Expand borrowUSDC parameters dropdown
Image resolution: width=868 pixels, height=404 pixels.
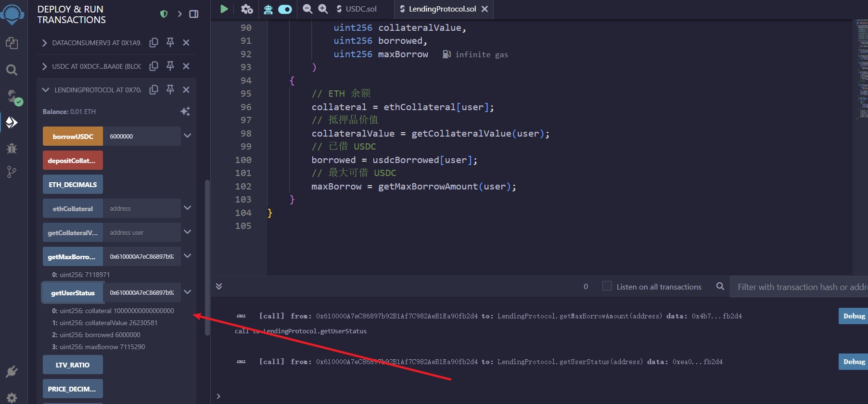[x=188, y=136]
